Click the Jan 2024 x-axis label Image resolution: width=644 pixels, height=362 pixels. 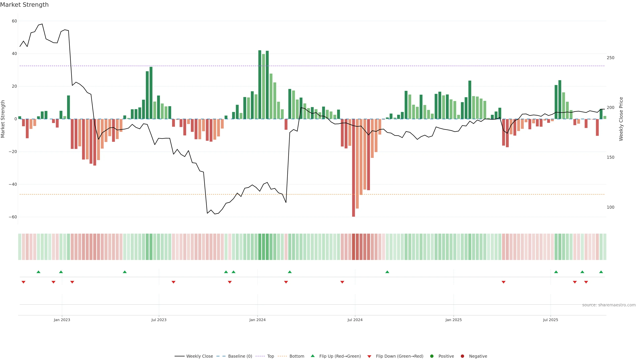tap(257, 320)
